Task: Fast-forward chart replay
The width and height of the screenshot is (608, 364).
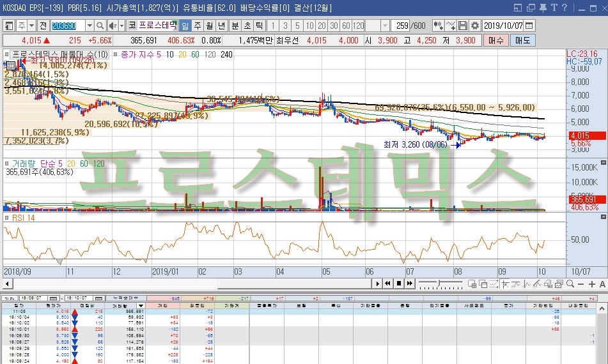Action: coord(409,284)
